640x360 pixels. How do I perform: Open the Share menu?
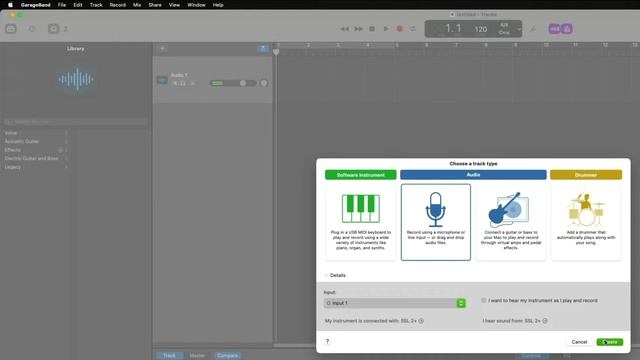coord(155,5)
